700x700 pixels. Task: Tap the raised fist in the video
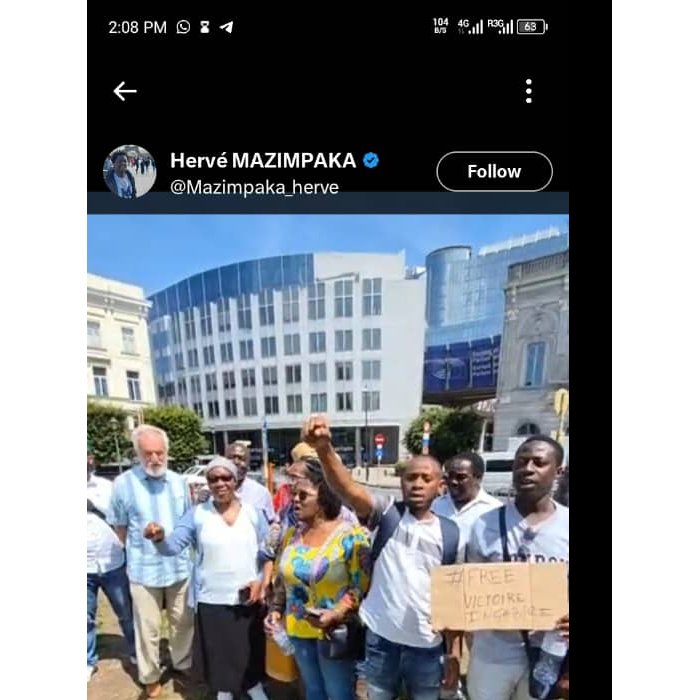tap(316, 429)
